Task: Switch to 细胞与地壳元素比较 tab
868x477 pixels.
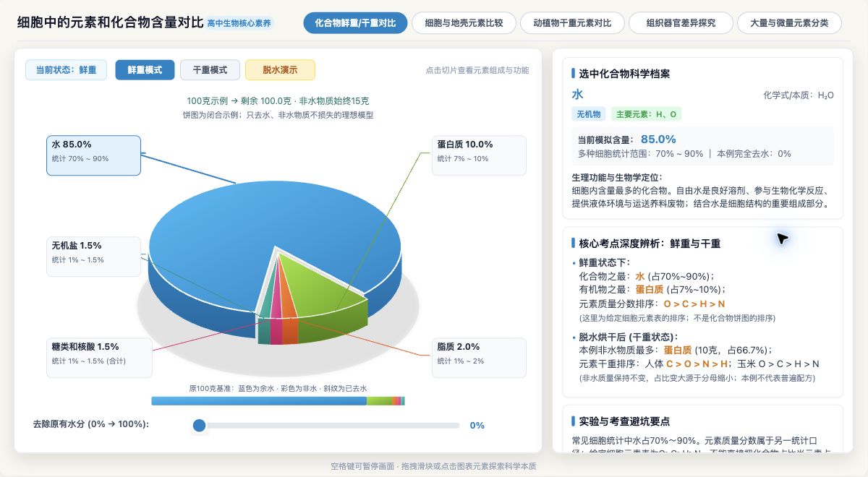Action: click(464, 23)
